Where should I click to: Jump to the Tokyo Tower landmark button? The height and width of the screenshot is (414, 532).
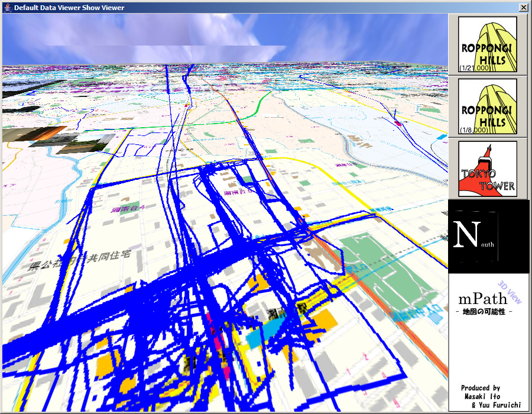coord(488,169)
